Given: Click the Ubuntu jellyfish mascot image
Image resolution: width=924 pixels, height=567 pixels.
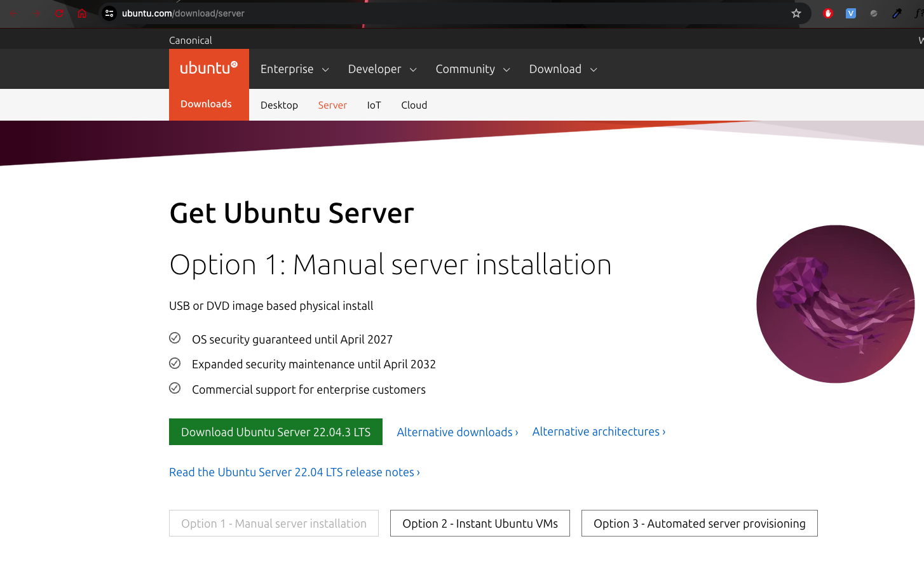Looking at the screenshot, I should 836,304.
